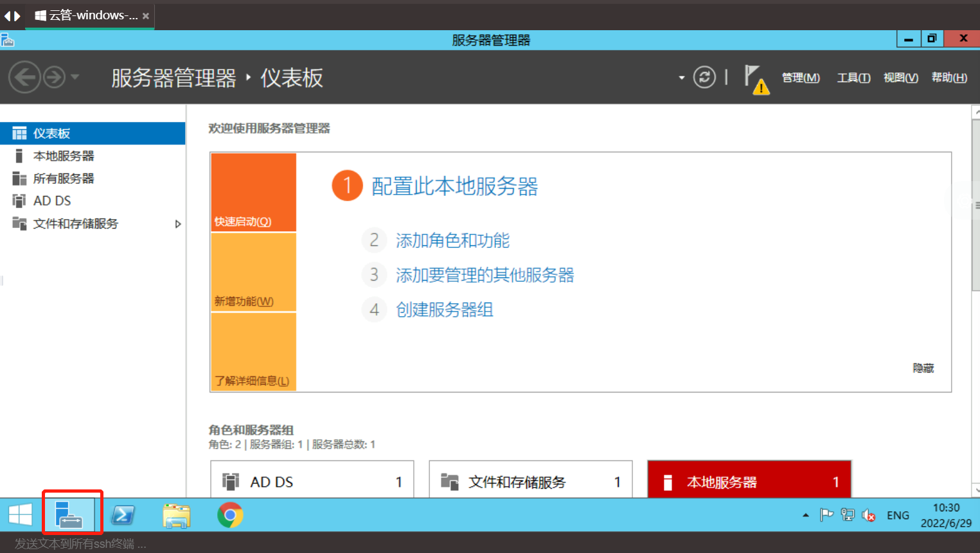The width and height of the screenshot is (980, 553).
Task: Click the network icon in the system tray
Action: [x=847, y=515]
